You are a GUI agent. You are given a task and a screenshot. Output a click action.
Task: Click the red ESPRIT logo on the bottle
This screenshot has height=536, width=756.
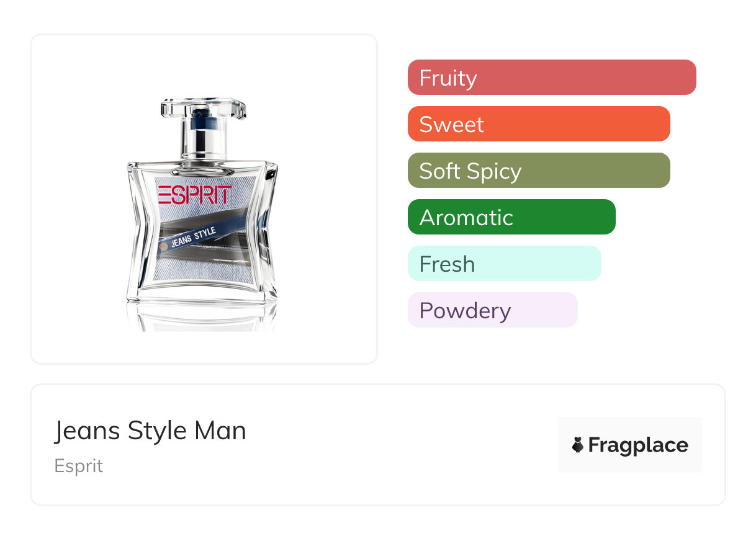pyautogui.click(x=194, y=195)
